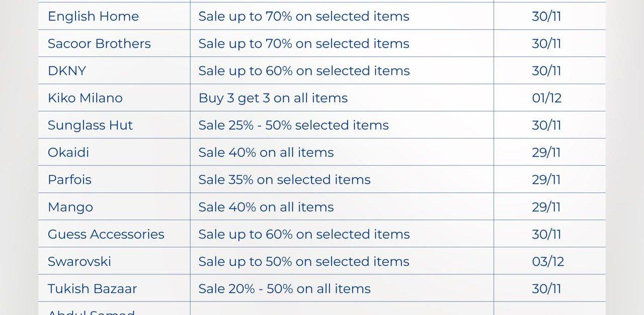The width and height of the screenshot is (644, 315).
Task: Select the Sacoor Brothers brand cell
Action: [x=99, y=44]
